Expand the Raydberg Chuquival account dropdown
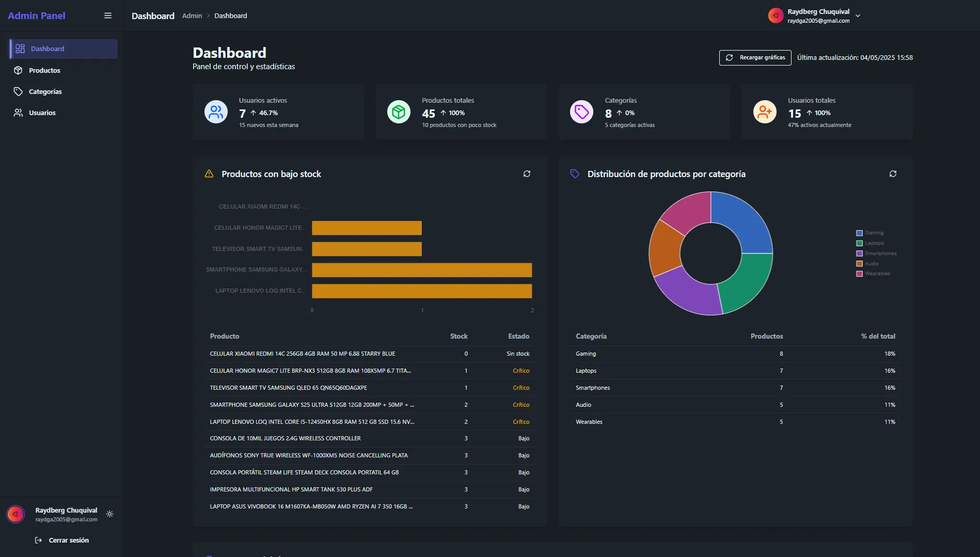The width and height of the screenshot is (980, 557). click(858, 16)
